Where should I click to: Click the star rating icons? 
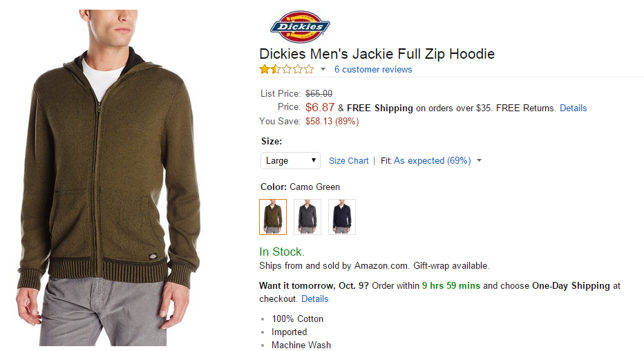(287, 69)
